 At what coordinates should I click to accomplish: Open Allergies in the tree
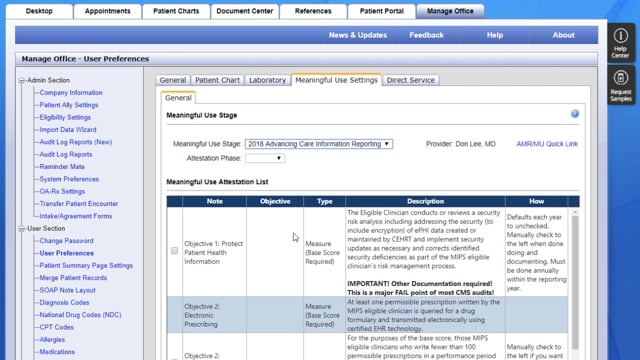[x=52, y=340]
